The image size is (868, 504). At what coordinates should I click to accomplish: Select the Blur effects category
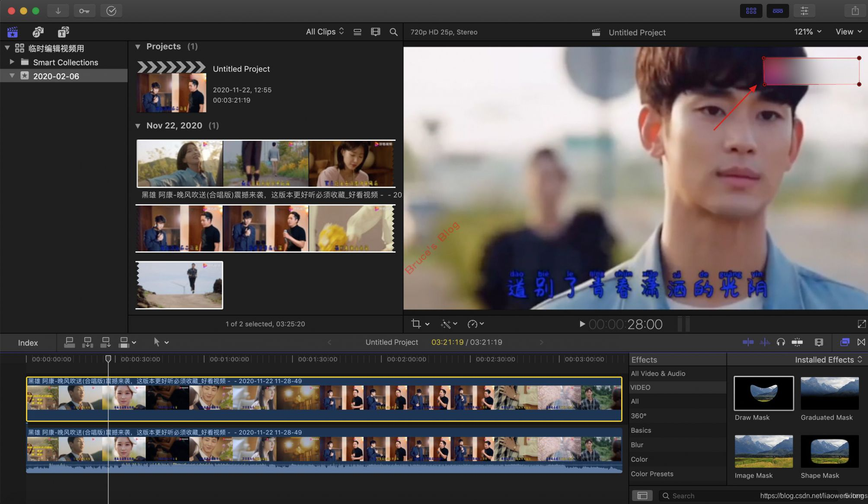(x=637, y=445)
